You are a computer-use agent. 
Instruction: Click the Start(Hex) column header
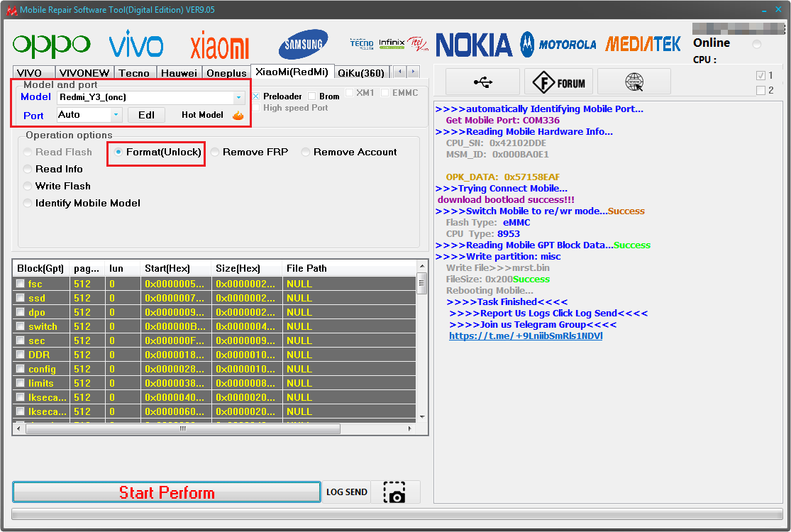tap(175, 268)
